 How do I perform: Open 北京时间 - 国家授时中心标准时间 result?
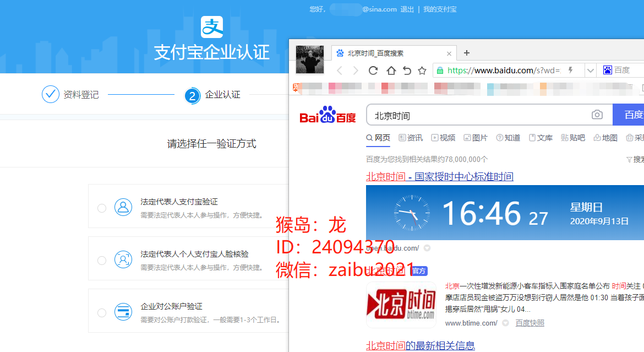[x=439, y=177]
